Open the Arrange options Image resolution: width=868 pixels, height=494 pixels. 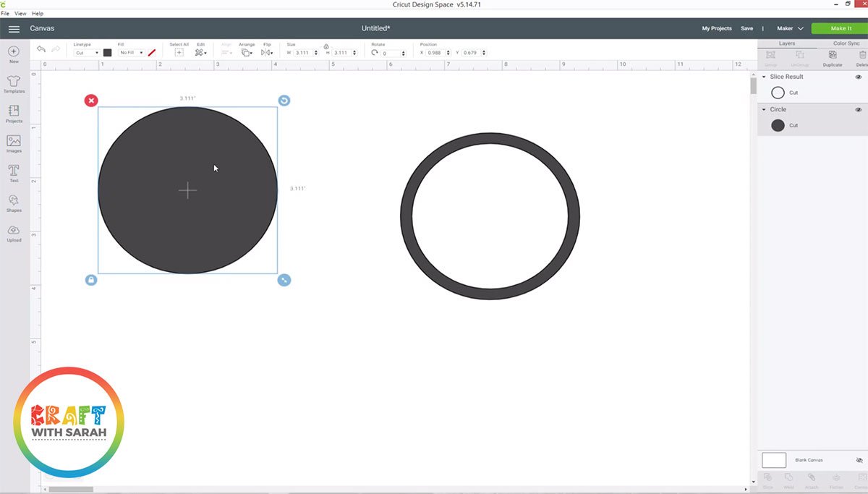(247, 52)
